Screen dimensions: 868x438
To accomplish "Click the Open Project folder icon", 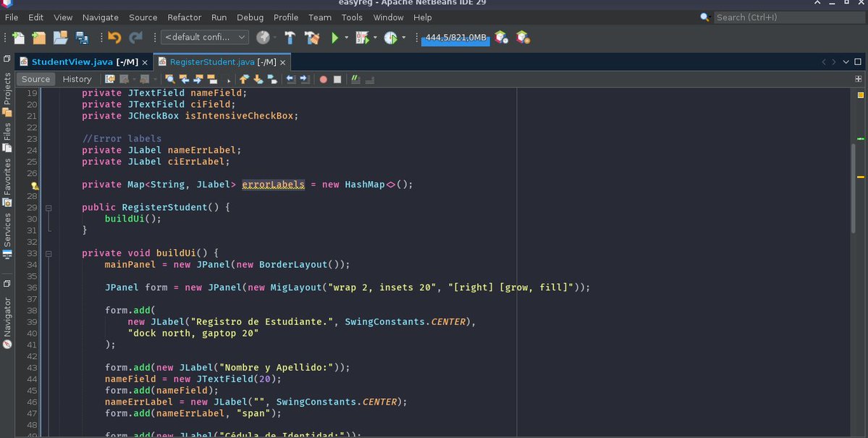I will (x=60, y=38).
